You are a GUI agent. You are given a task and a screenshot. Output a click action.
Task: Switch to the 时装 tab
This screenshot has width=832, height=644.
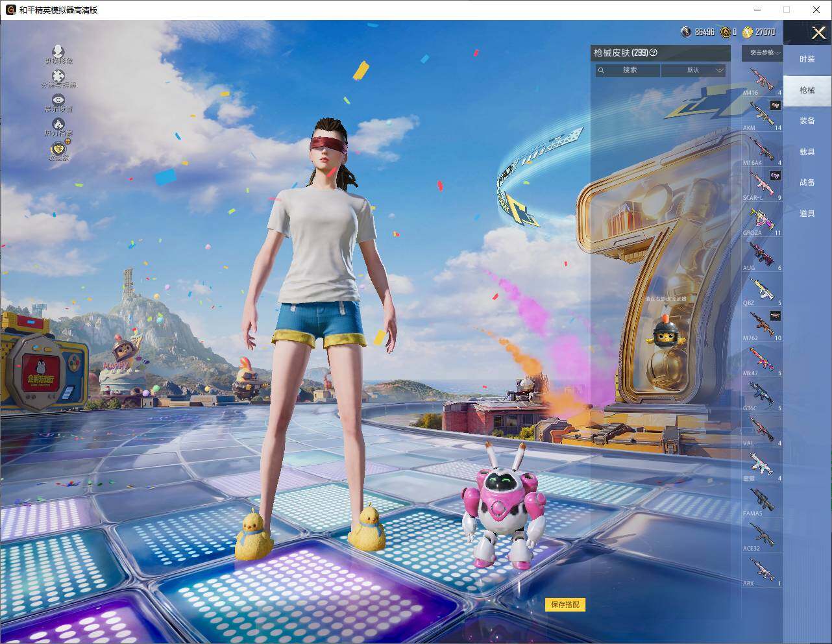coord(807,59)
